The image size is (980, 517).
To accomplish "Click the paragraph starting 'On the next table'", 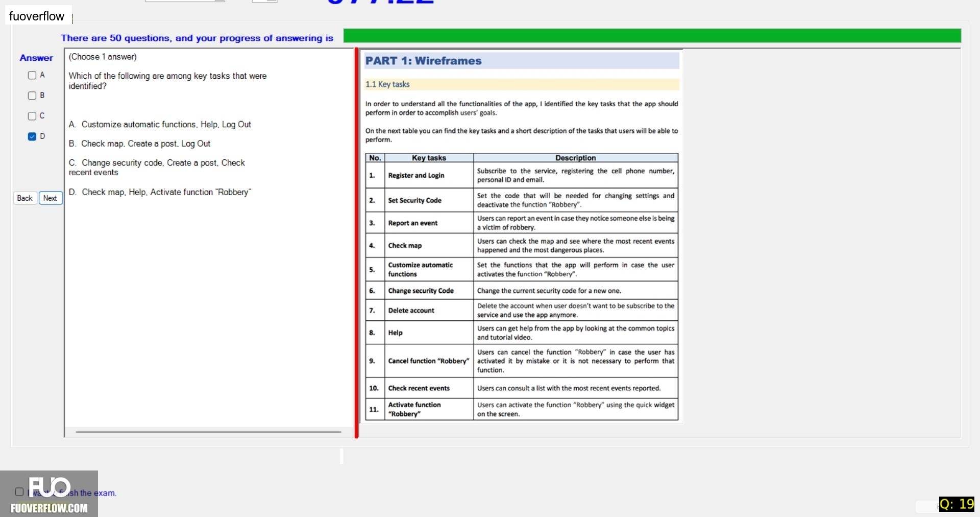I will coord(522,135).
